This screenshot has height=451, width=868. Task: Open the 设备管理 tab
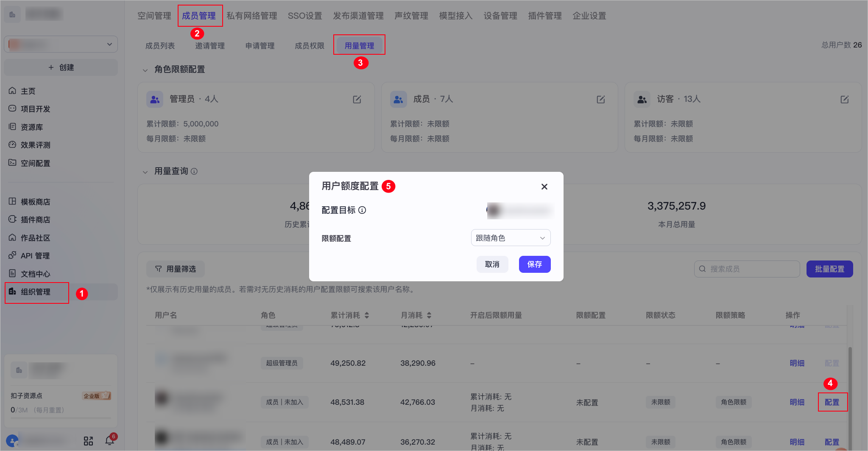[x=500, y=16]
